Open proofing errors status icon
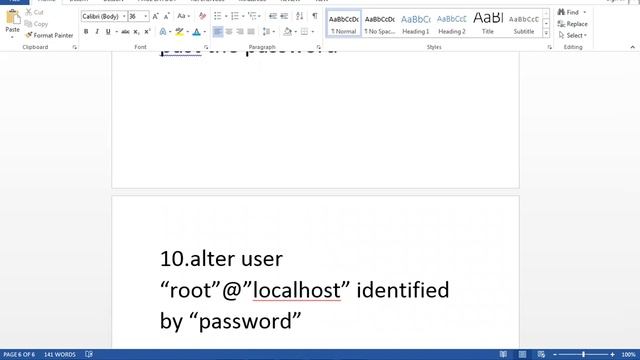640x360 pixels. pyautogui.click(x=89, y=354)
